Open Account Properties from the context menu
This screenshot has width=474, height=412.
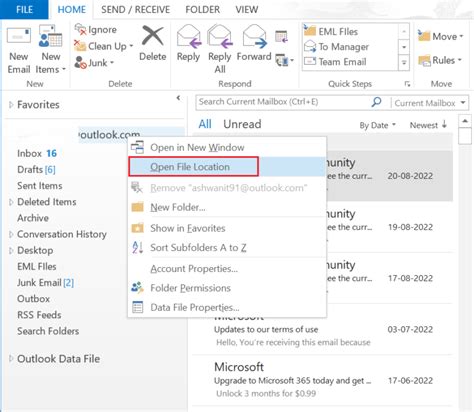tap(227, 269)
